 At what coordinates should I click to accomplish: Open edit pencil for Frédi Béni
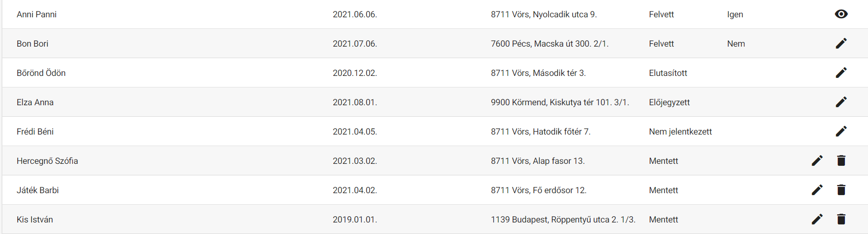coord(841,131)
